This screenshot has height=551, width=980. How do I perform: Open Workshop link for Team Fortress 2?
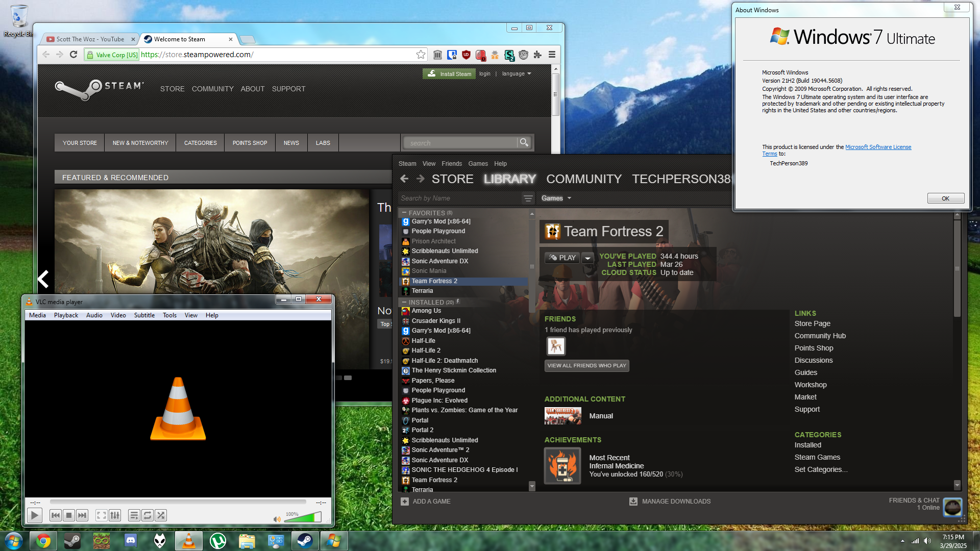pyautogui.click(x=811, y=385)
